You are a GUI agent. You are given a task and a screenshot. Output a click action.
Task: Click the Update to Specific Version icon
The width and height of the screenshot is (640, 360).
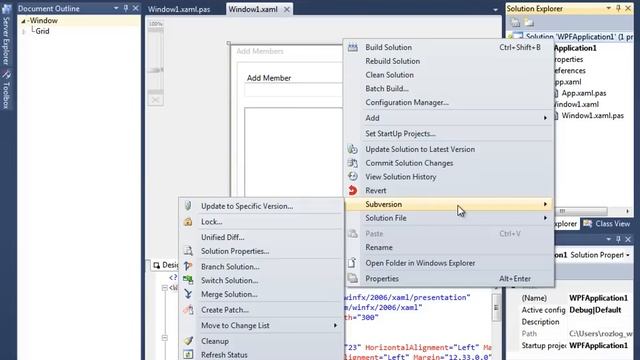point(188,206)
